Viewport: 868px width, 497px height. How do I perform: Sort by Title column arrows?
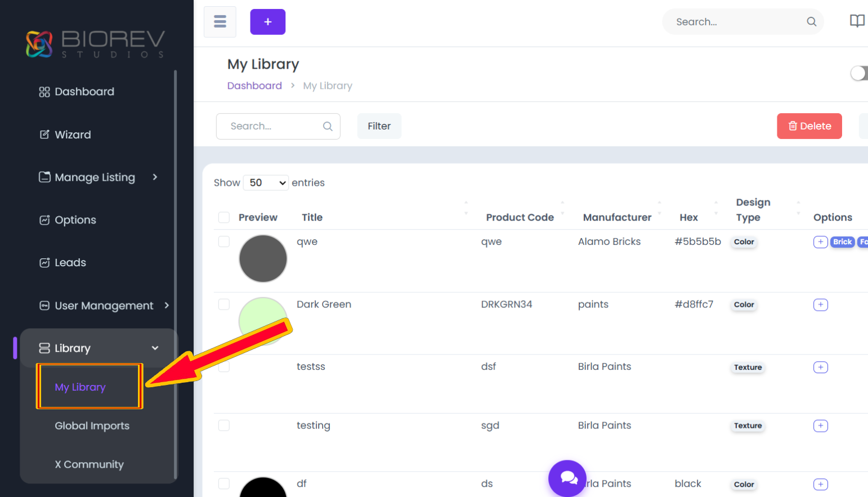coord(466,208)
